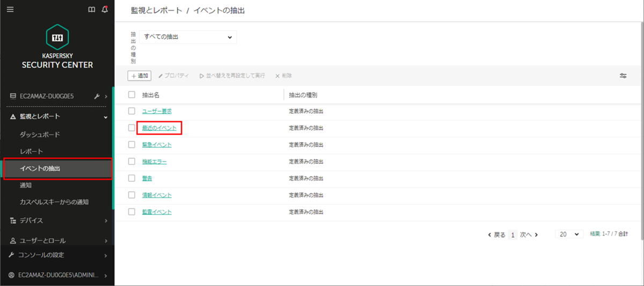This screenshot has width=644, height=286.
Task: Click the Kaspersky Security Center logo
Action: (x=57, y=47)
